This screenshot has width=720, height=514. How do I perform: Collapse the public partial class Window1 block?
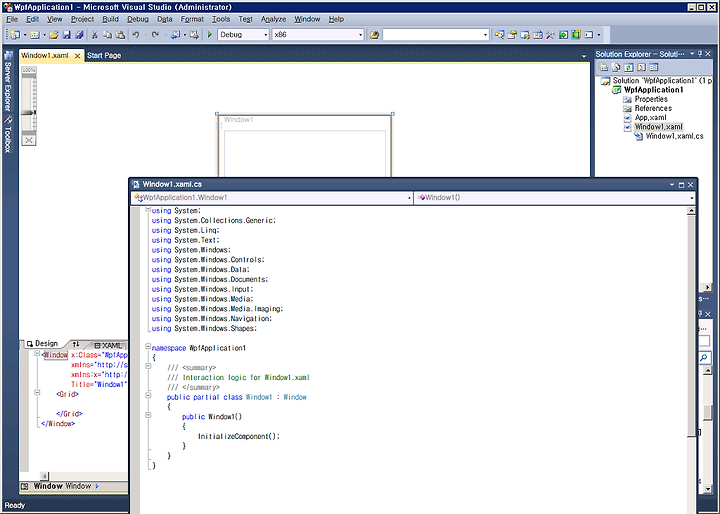point(148,395)
